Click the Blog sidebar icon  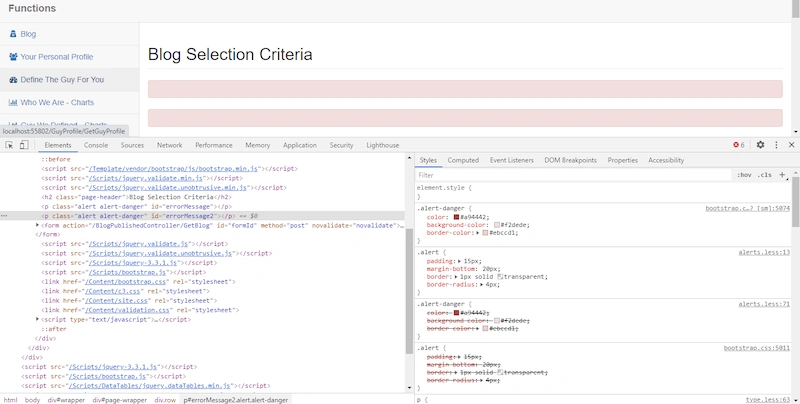tap(13, 34)
